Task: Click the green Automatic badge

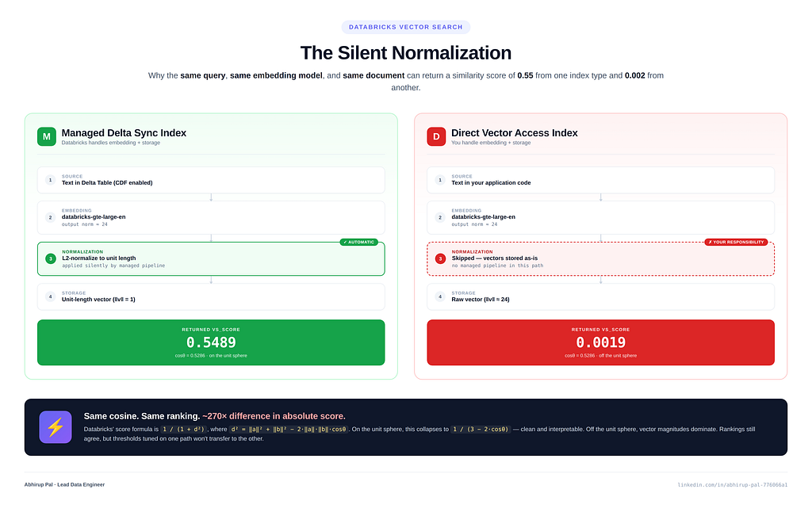Action: tap(359, 242)
